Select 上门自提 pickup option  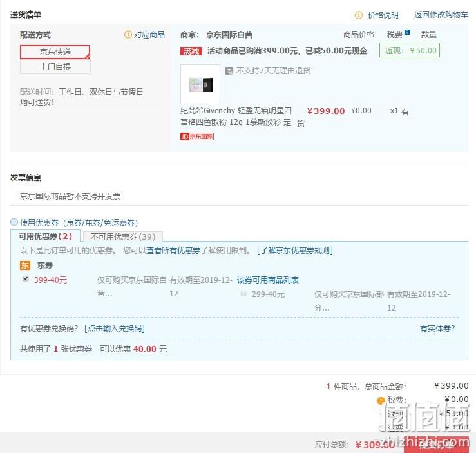[x=55, y=66]
